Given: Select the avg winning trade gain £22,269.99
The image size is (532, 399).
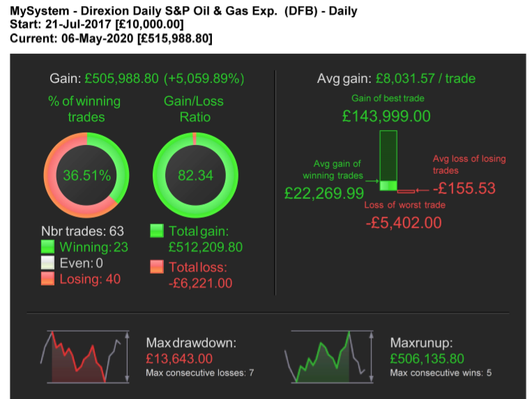Looking at the screenshot, I should pos(324,193).
